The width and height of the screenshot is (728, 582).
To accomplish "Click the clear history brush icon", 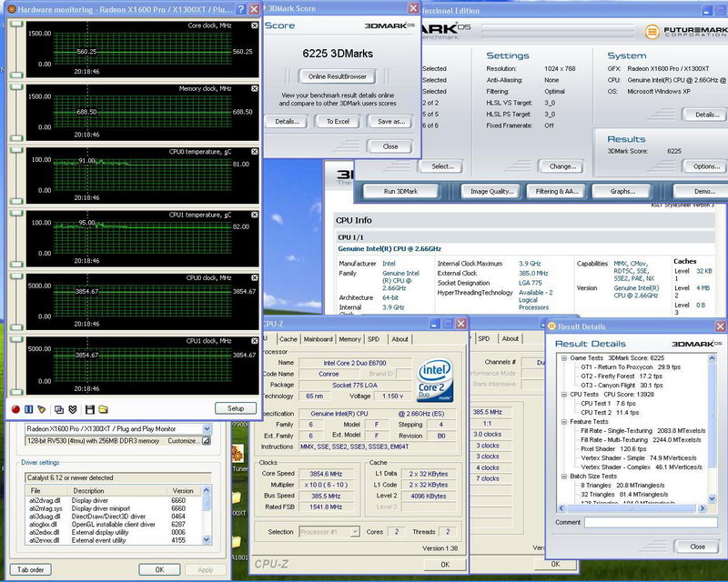I will [41, 409].
